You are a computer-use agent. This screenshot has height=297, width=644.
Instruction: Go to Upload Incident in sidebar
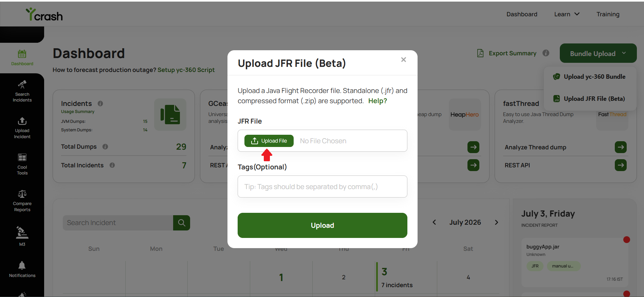(x=22, y=128)
